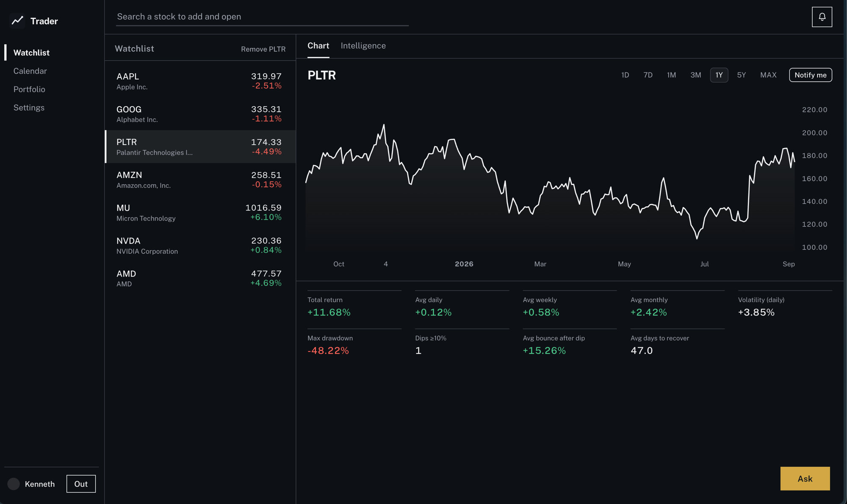
Task: Select GOOG Alphabet row
Action: [x=200, y=114]
